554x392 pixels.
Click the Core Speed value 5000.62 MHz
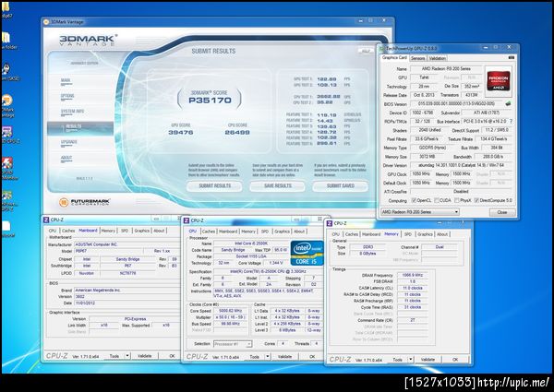(229, 311)
